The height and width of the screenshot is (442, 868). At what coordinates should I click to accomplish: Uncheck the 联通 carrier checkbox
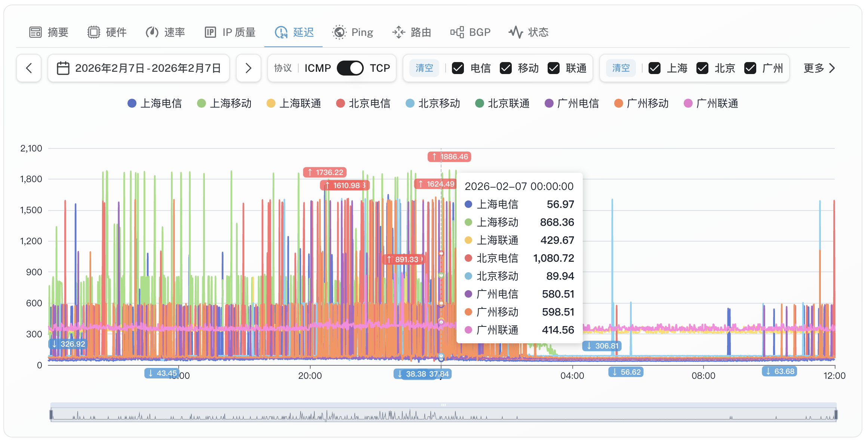pyautogui.click(x=554, y=68)
